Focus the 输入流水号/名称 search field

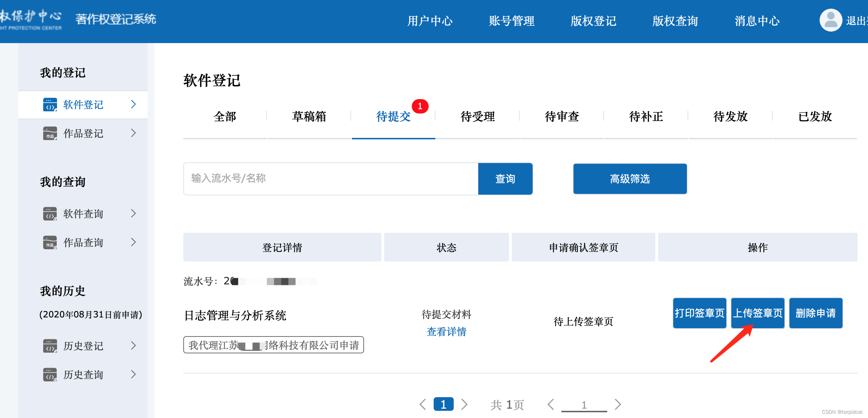(330, 178)
